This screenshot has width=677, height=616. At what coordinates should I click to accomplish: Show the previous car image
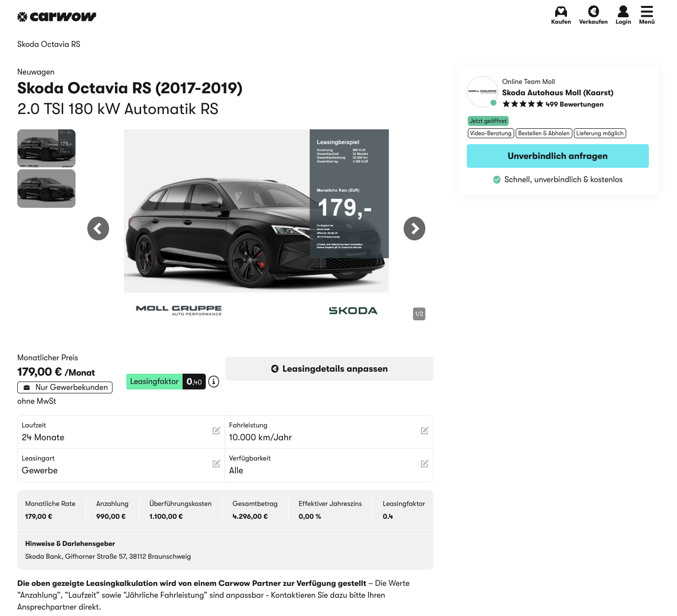pos(98,229)
